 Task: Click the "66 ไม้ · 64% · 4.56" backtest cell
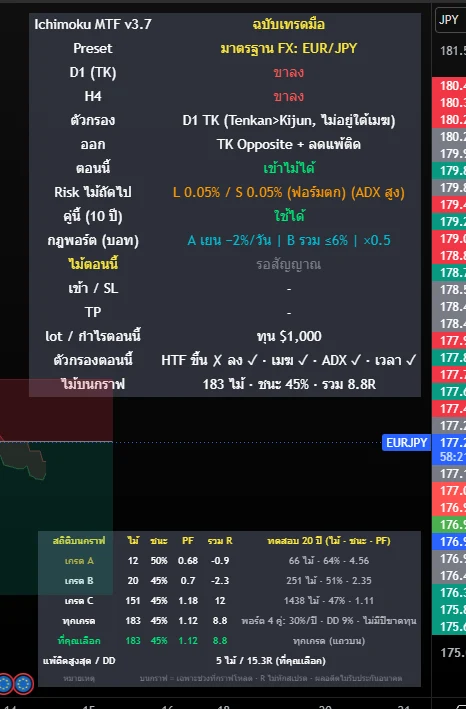click(329, 561)
